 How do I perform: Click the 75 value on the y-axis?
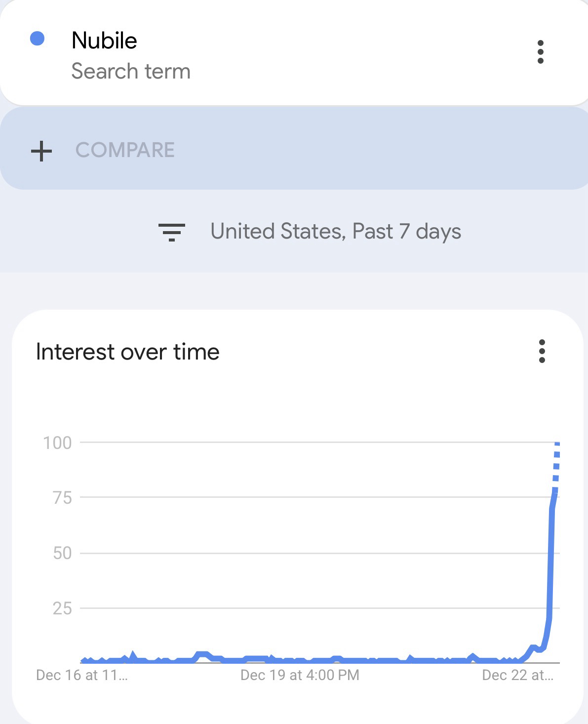coord(62,497)
